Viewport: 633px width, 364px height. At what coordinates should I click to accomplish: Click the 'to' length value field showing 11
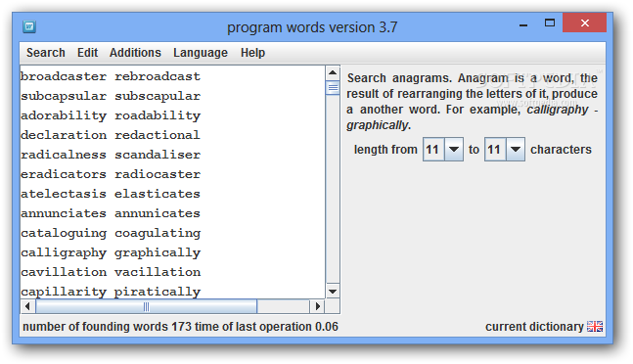[x=495, y=150]
